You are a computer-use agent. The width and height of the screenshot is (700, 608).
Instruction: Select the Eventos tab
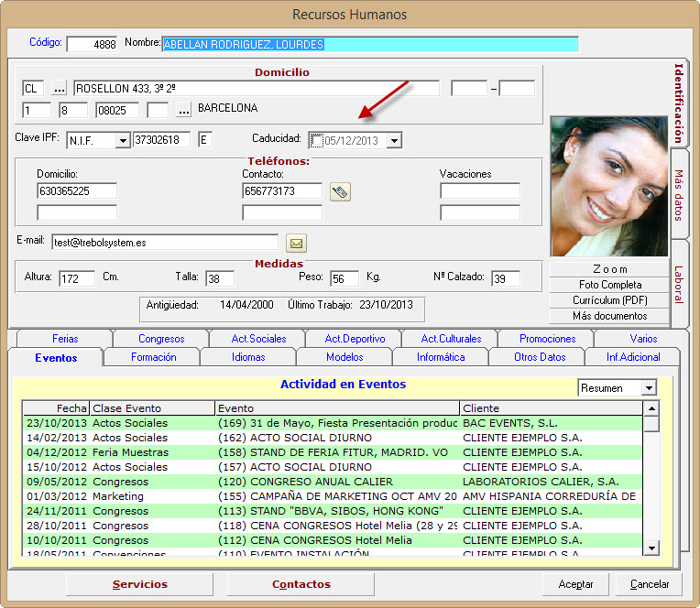tap(56, 358)
